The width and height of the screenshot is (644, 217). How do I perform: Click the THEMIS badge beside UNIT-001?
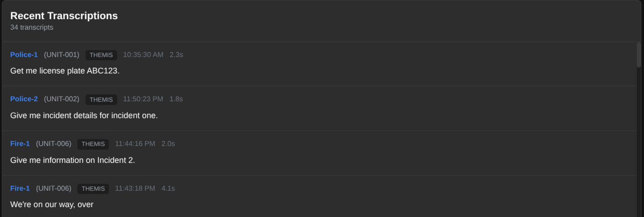pos(101,55)
